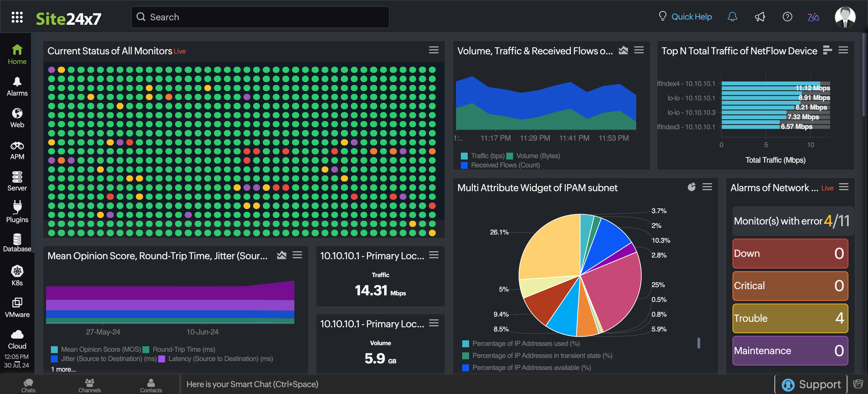Image resolution: width=868 pixels, height=394 pixels.
Task: Open the K8s sidebar section
Action: pyautogui.click(x=17, y=276)
